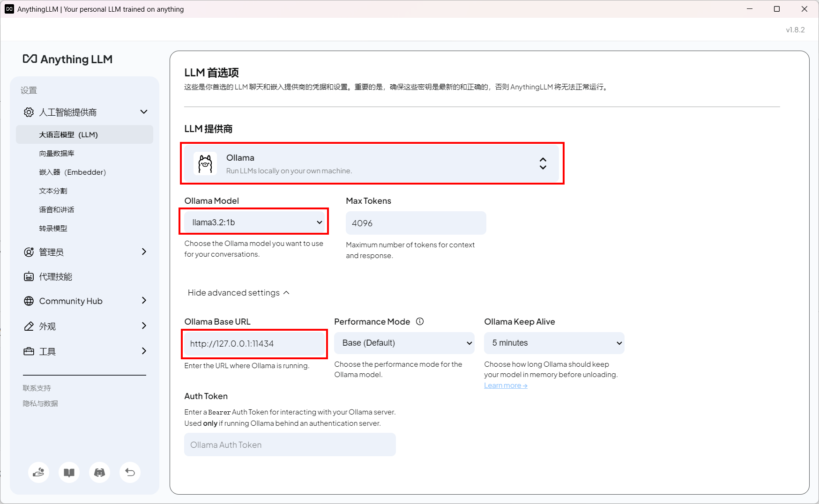Screen dimensions: 819x504
Task: Open the documentation book icon
Action: click(69, 472)
